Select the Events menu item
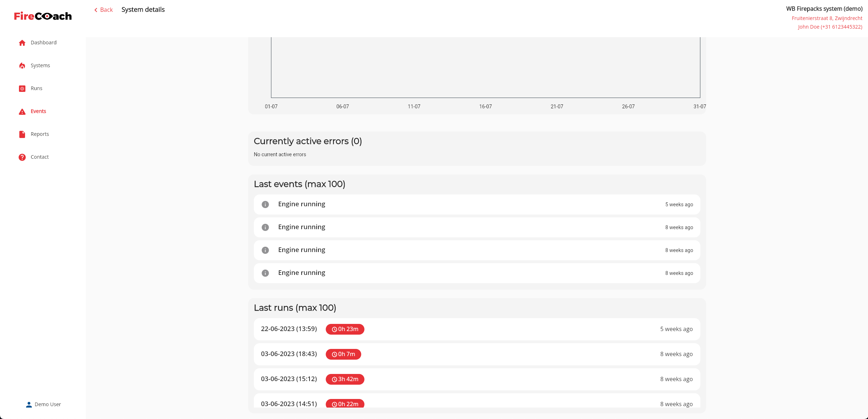 (38, 111)
